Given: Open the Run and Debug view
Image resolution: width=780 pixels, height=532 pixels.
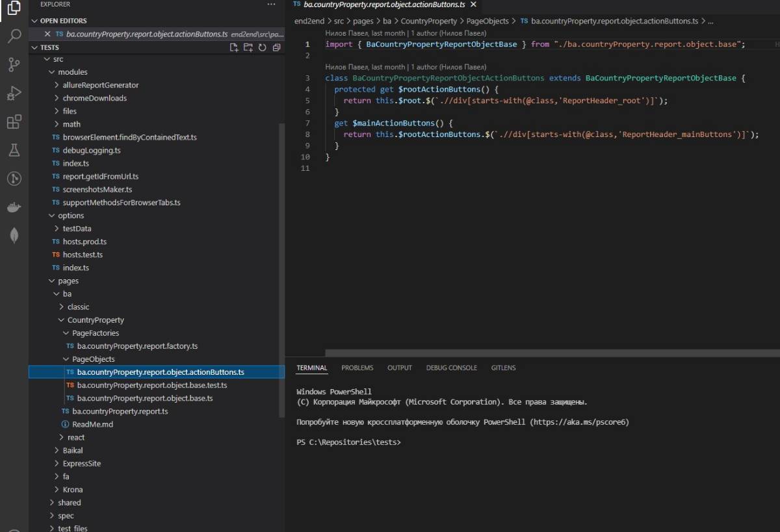Looking at the screenshot, I should pos(14,93).
